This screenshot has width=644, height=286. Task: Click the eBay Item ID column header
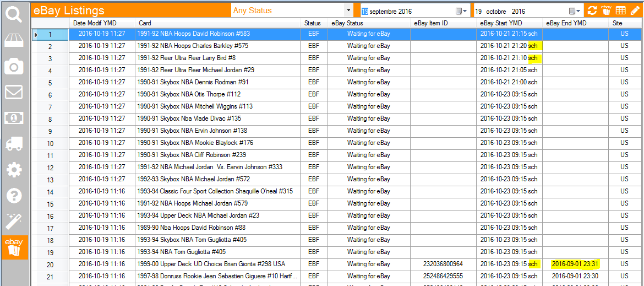pos(443,24)
